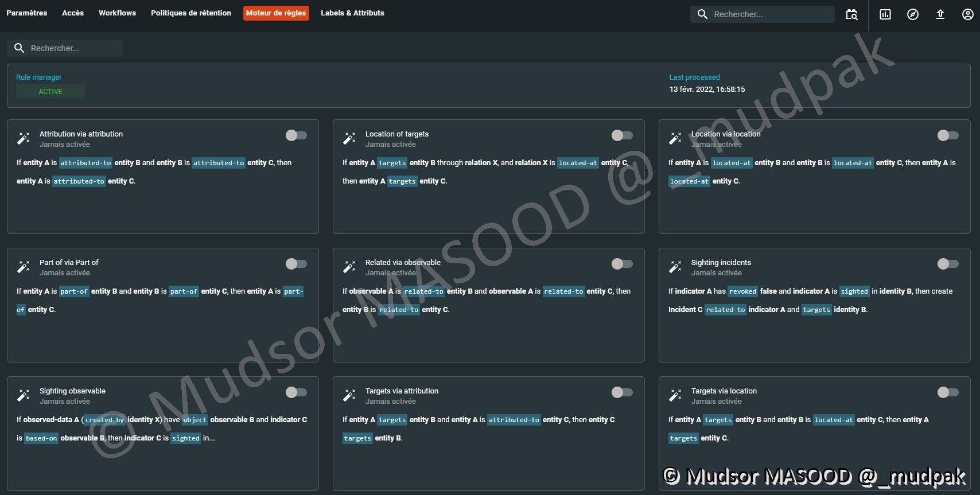Switch to Politiques de rétention tab
Viewport: 980px width, 495px height.
point(191,13)
